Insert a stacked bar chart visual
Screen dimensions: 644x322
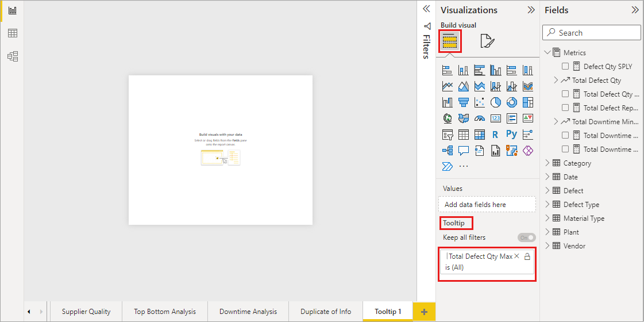click(448, 70)
